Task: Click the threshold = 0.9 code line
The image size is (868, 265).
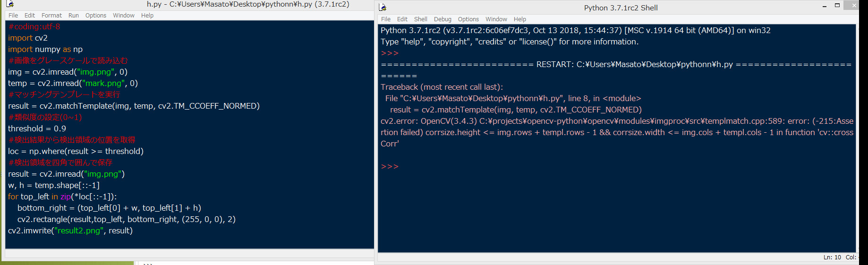Action: pyautogui.click(x=37, y=128)
